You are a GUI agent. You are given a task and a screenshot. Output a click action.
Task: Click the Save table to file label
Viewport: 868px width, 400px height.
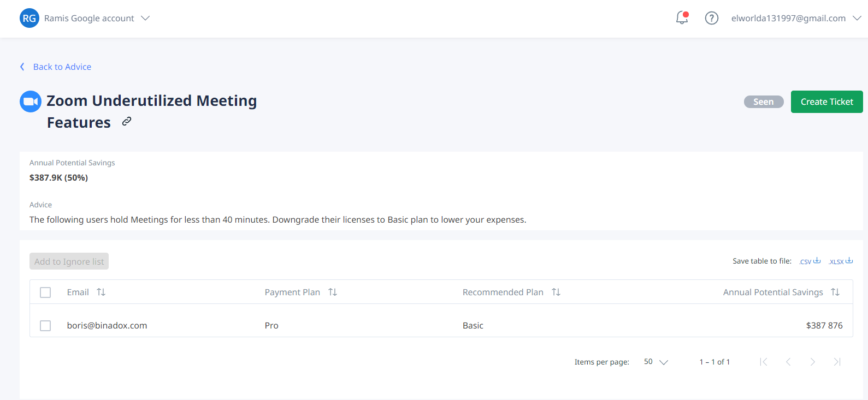coord(762,261)
